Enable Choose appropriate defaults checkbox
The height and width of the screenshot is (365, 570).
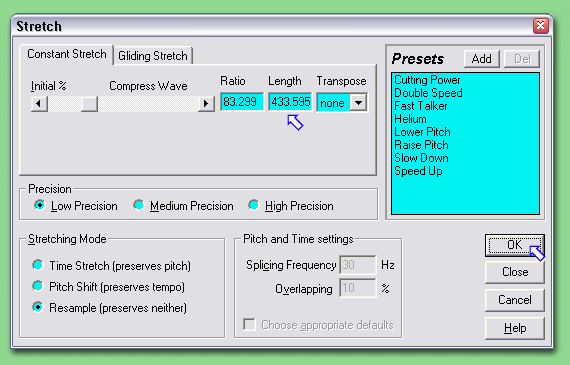point(249,324)
